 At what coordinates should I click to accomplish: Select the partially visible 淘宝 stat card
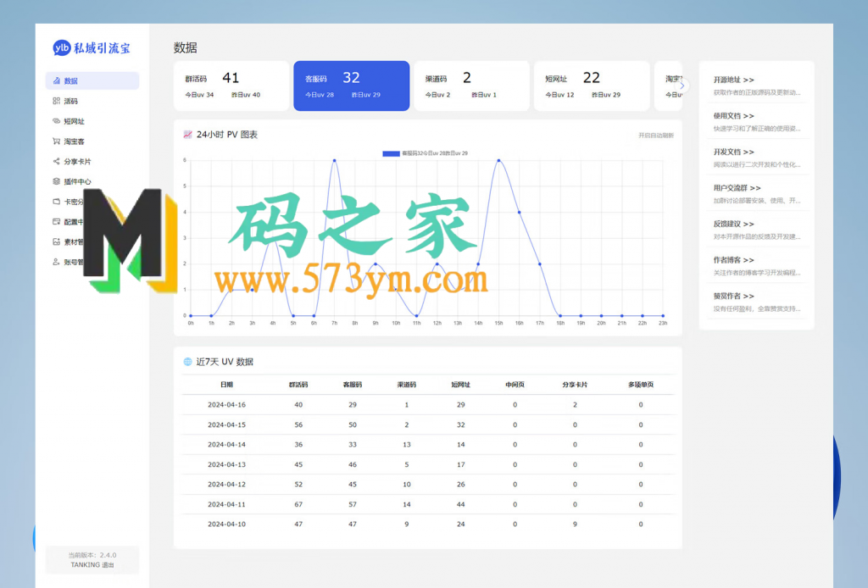point(668,86)
